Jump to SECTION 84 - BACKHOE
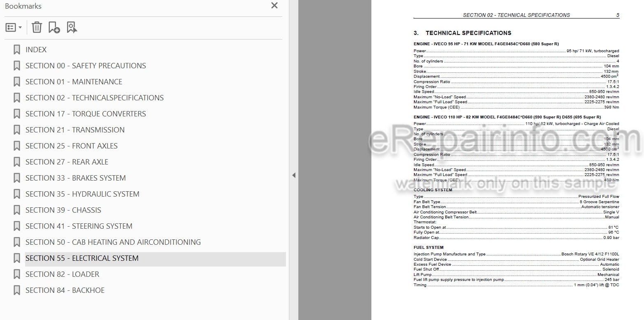This screenshot has width=644, height=320. click(x=65, y=290)
